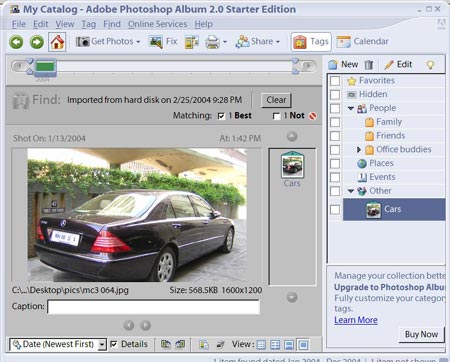450x362 pixels.
Task: Switch to single photo view
Action: pos(303,345)
